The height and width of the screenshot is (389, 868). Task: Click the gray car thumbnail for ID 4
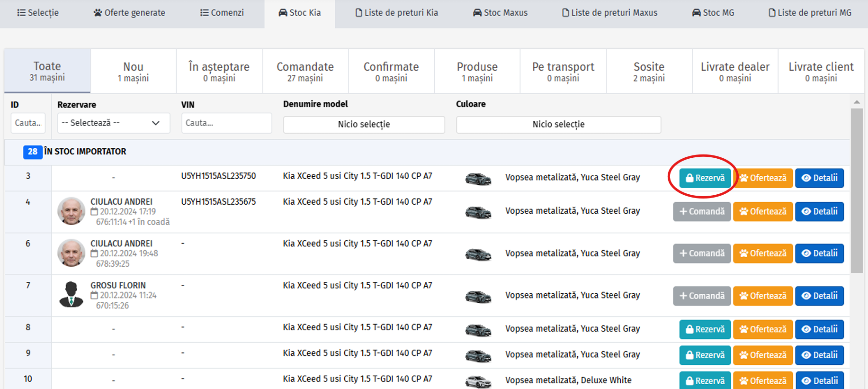[478, 212]
